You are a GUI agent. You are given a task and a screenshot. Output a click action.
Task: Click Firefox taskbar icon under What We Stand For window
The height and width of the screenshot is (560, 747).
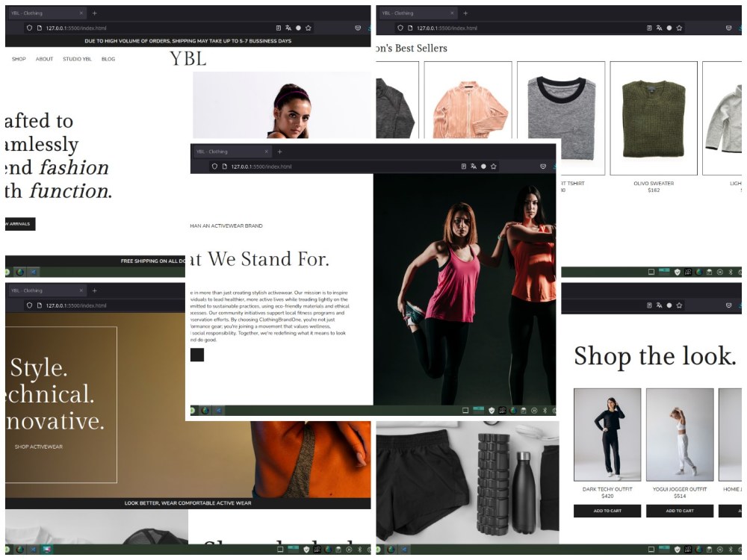pos(205,411)
